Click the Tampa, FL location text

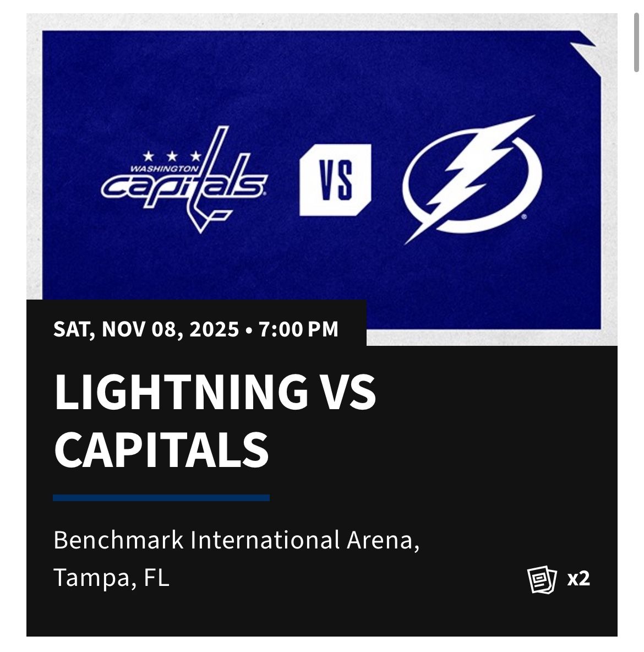111,578
